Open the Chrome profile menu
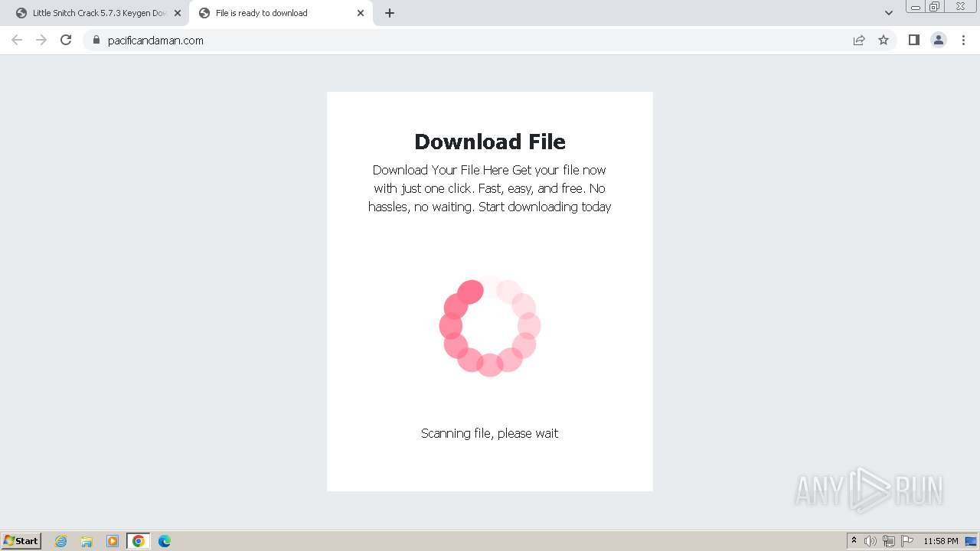The image size is (980, 551). coord(939,40)
